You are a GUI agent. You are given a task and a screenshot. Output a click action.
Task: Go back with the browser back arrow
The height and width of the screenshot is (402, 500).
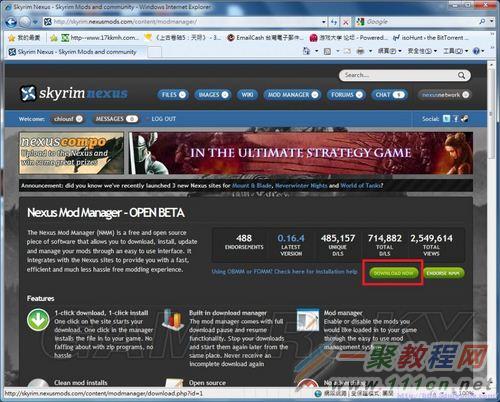pos(11,22)
